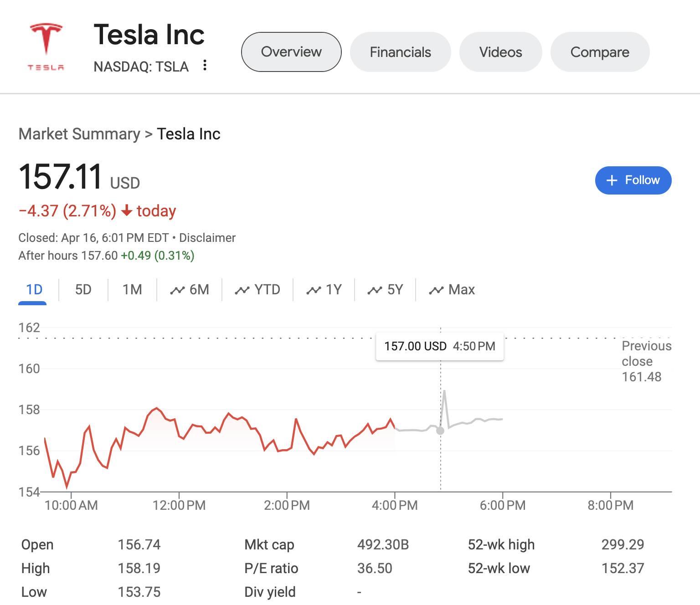This screenshot has height=605, width=700.
Task: Click the trend icon next to Max
Action: pos(436,290)
